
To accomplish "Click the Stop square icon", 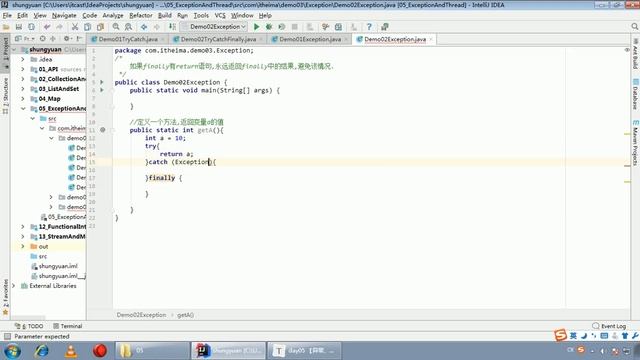I will [295, 27].
